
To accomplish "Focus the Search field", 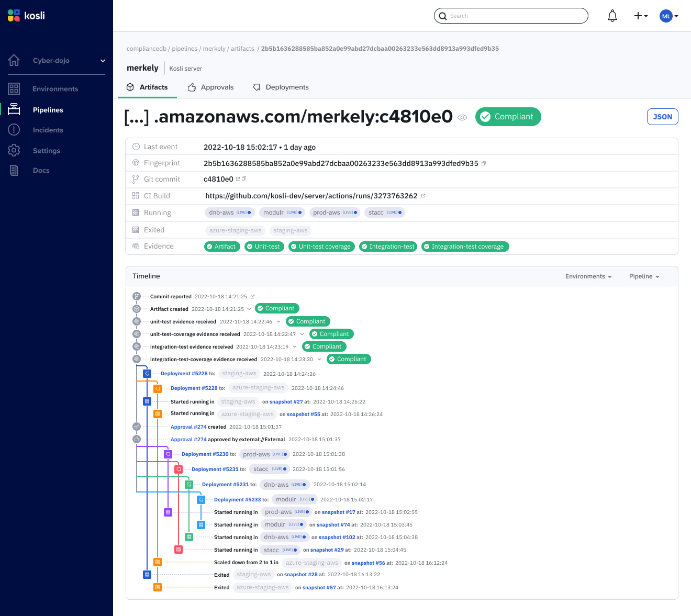I will [x=511, y=16].
